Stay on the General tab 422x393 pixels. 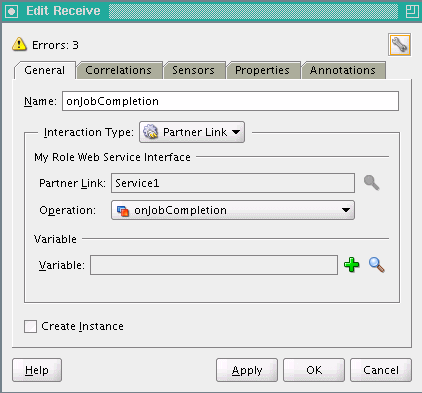tap(45, 70)
